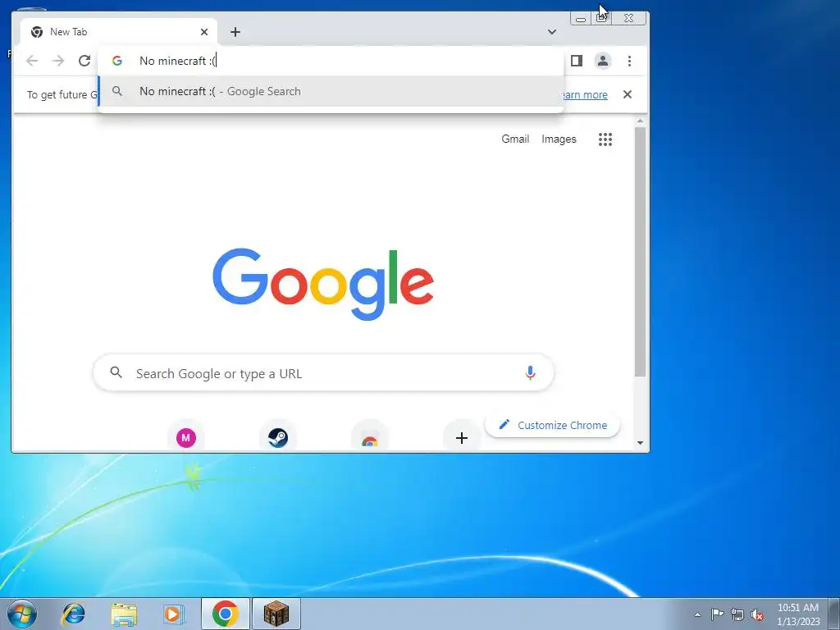Open the Chrome profile avatar

(603, 61)
